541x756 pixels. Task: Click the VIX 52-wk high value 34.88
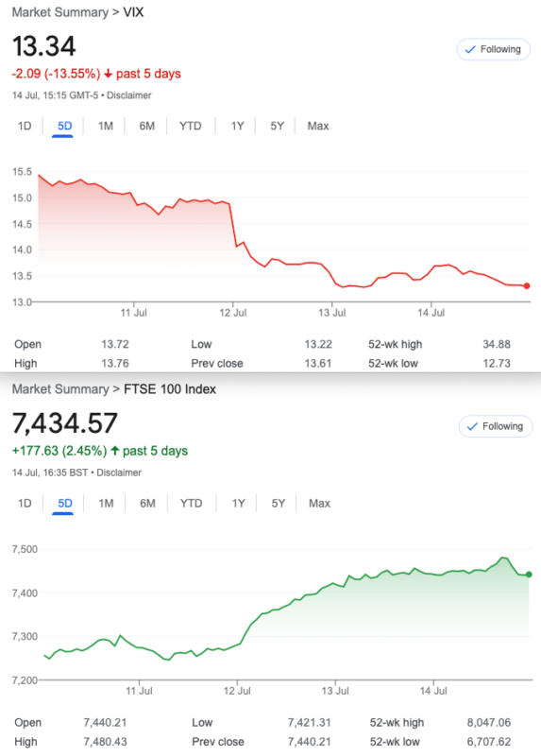(x=497, y=344)
